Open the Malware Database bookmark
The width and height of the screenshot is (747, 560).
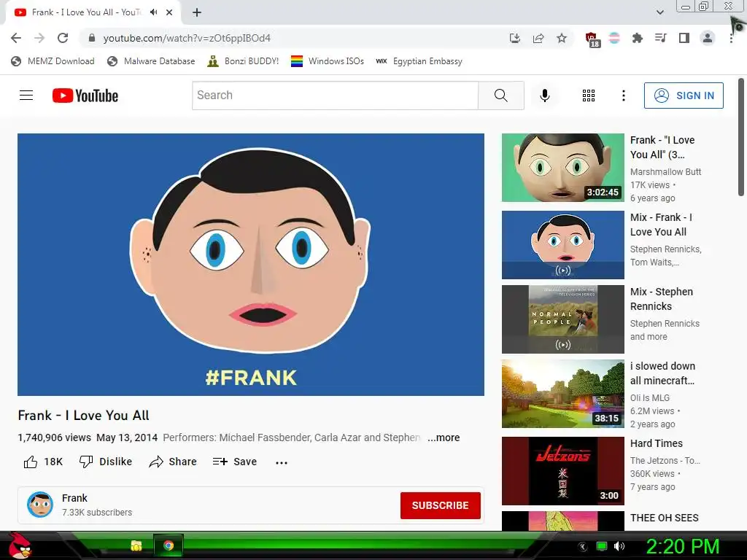pyautogui.click(x=151, y=61)
